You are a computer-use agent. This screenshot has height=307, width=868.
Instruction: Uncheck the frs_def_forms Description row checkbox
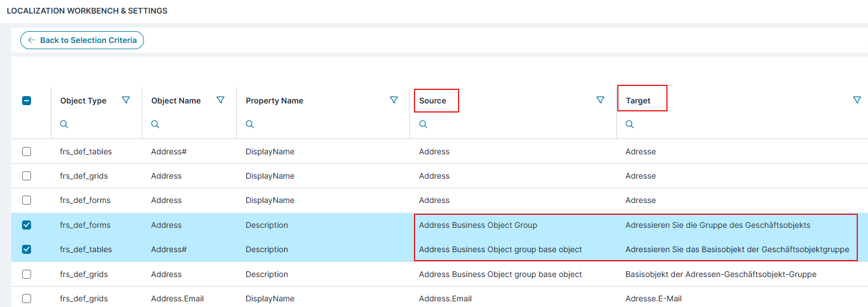point(27,225)
